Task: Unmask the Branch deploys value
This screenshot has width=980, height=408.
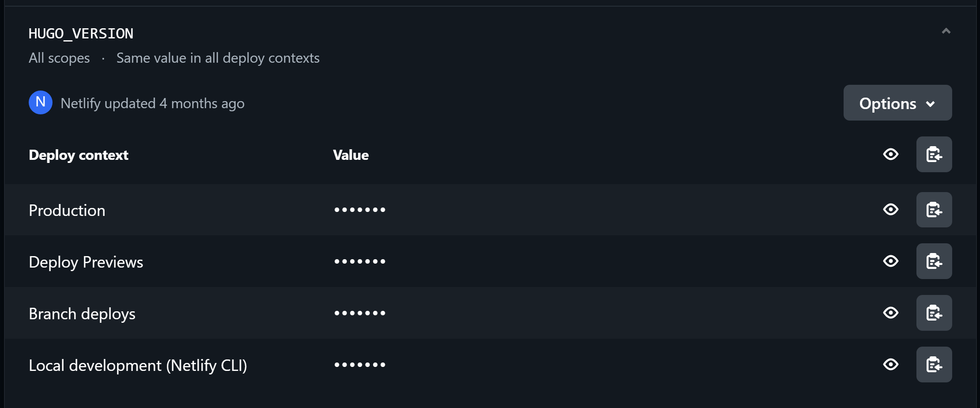Action: [x=891, y=313]
